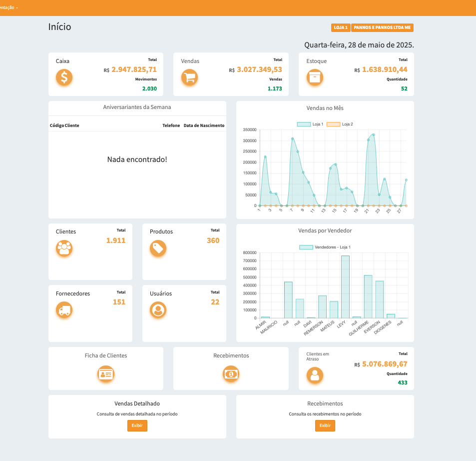Click the Fornecedores truck icon

pos(64,310)
